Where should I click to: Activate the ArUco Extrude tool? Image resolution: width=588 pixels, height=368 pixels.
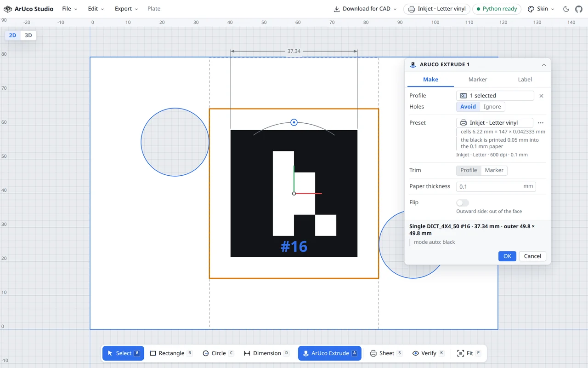[x=330, y=353]
